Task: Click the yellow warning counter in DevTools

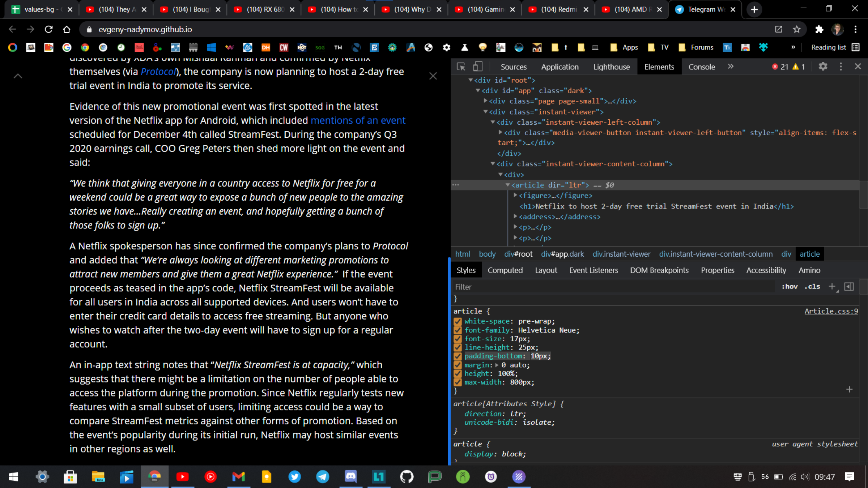Action: coord(799,67)
